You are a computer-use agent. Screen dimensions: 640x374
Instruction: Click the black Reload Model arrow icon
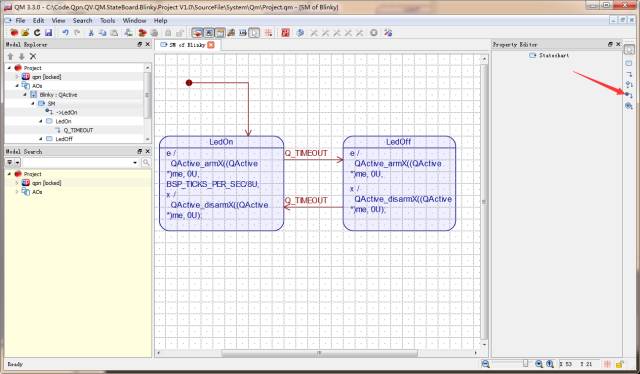point(37,33)
